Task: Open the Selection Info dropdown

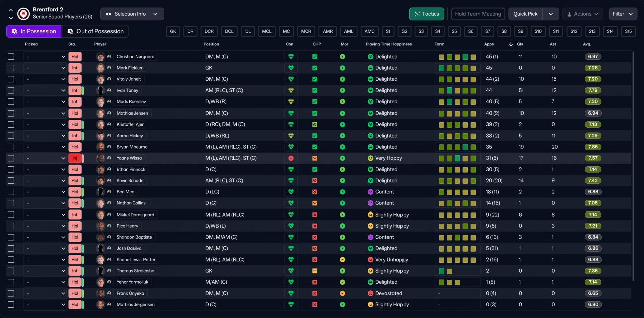Action: pyautogui.click(x=132, y=14)
